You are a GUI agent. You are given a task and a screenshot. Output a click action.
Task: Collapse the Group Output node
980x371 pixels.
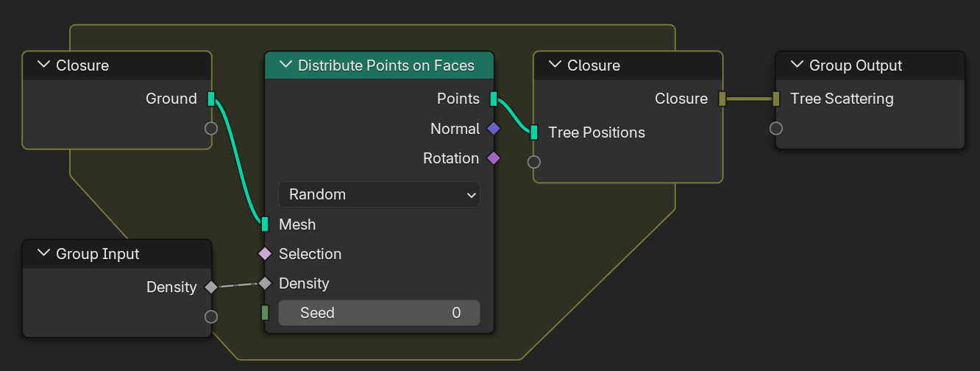tap(797, 66)
